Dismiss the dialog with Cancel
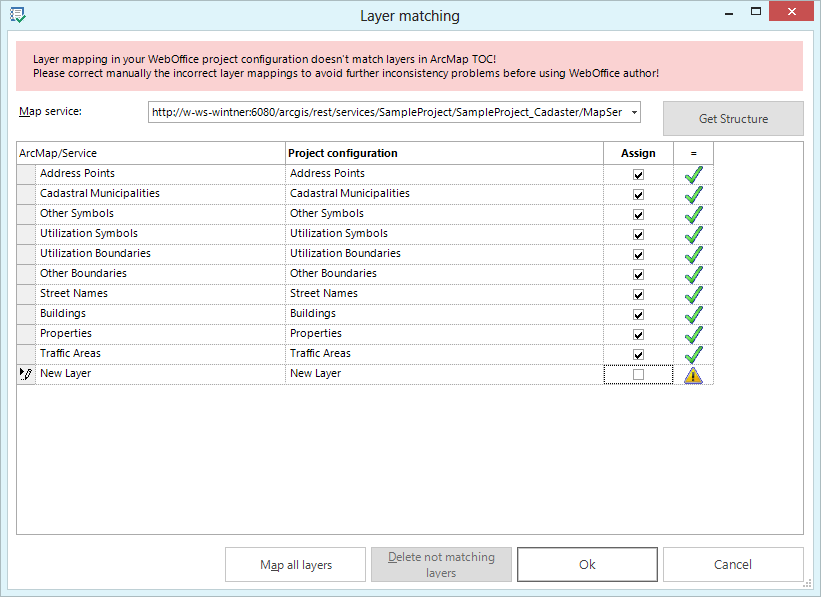This screenshot has height=597, width=821. pos(733,564)
